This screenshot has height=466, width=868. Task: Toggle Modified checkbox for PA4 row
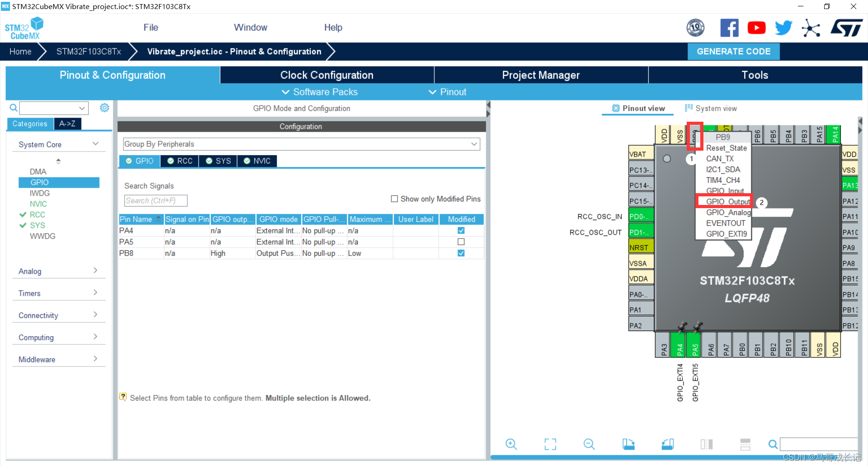[x=461, y=231]
